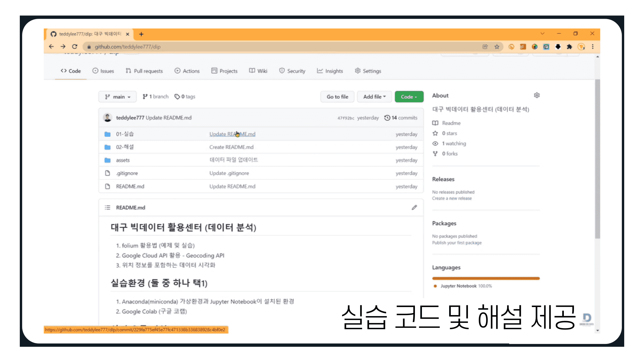
Task: Switch to the Pull requests tab
Action: (144, 71)
